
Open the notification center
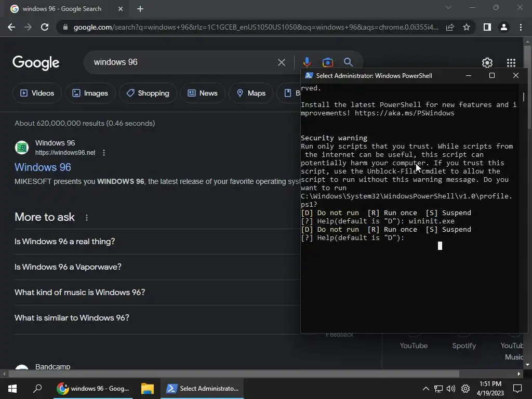(517, 389)
